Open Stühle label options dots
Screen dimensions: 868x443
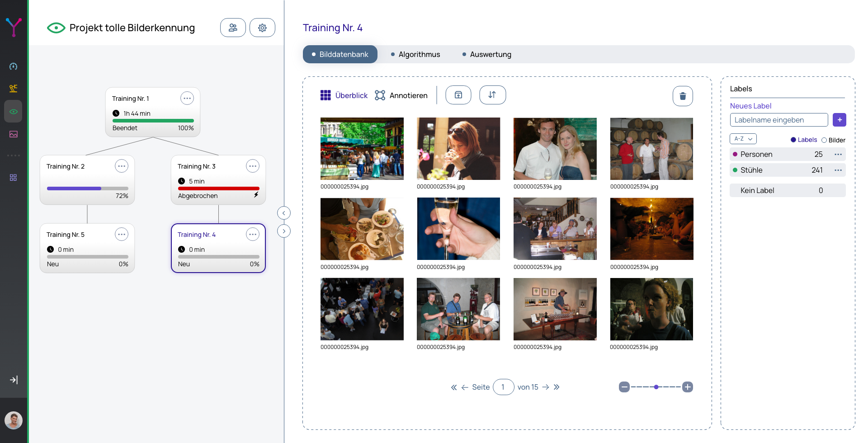(x=838, y=170)
